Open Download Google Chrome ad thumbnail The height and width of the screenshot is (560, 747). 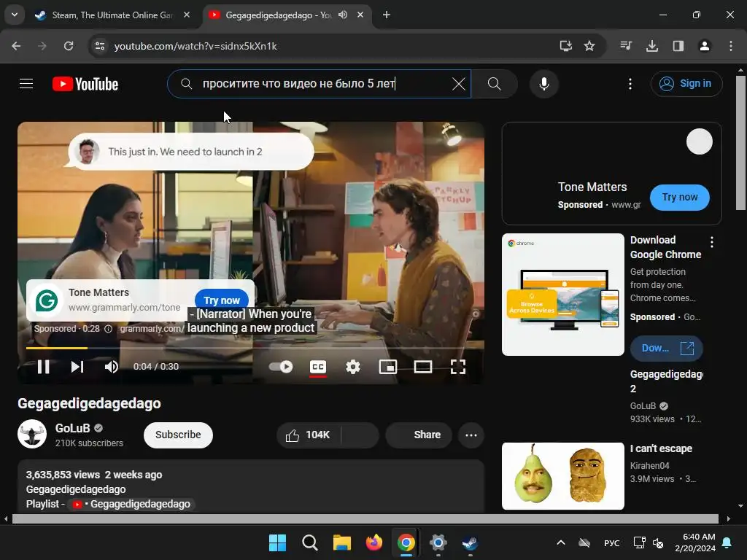pos(562,295)
